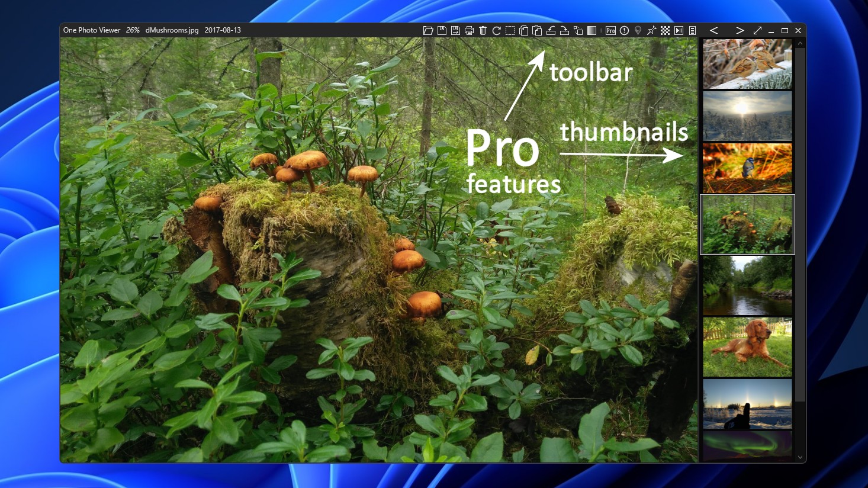Image resolution: width=868 pixels, height=488 pixels.
Task: Toggle the checkerboard transparency background
Action: (665, 31)
